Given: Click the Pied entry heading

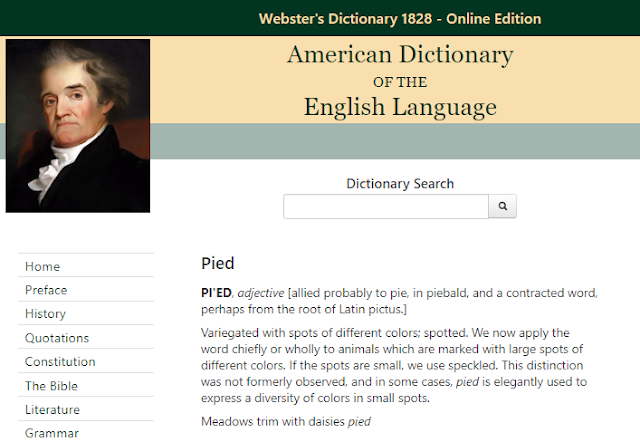Looking at the screenshot, I should pos(218,263).
